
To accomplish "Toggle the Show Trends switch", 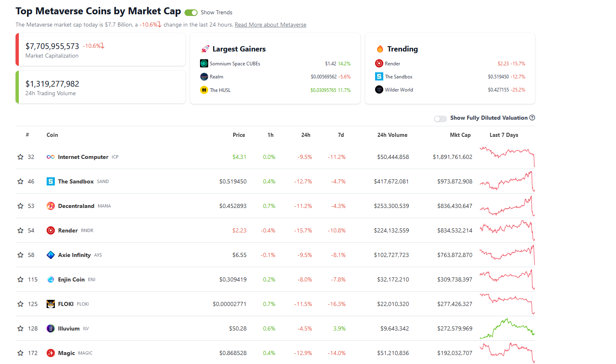I will (x=191, y=13).
